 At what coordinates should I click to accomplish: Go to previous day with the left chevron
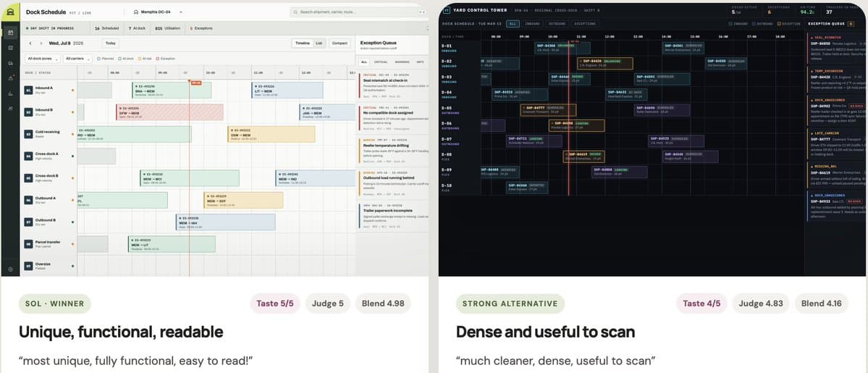30,43
